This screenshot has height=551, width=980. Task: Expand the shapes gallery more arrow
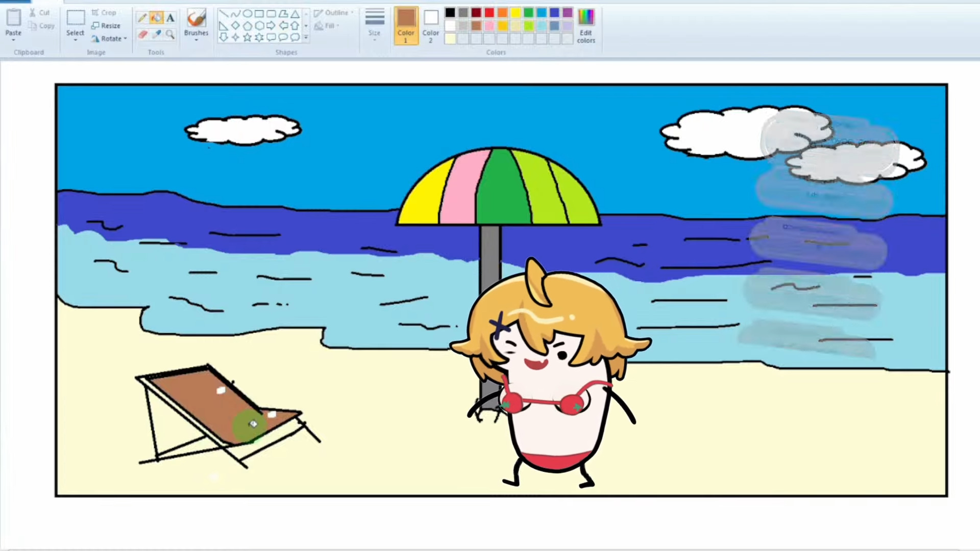coord(306,37)
